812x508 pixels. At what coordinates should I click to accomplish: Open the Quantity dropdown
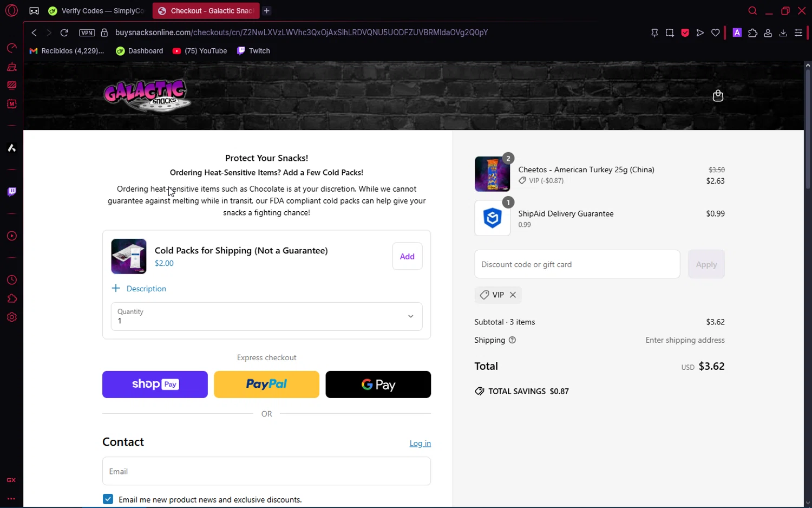coord(266,316)
